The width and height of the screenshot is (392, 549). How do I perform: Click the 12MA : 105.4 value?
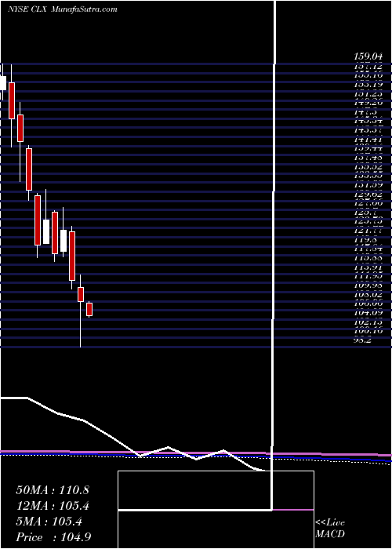[53, 506]
